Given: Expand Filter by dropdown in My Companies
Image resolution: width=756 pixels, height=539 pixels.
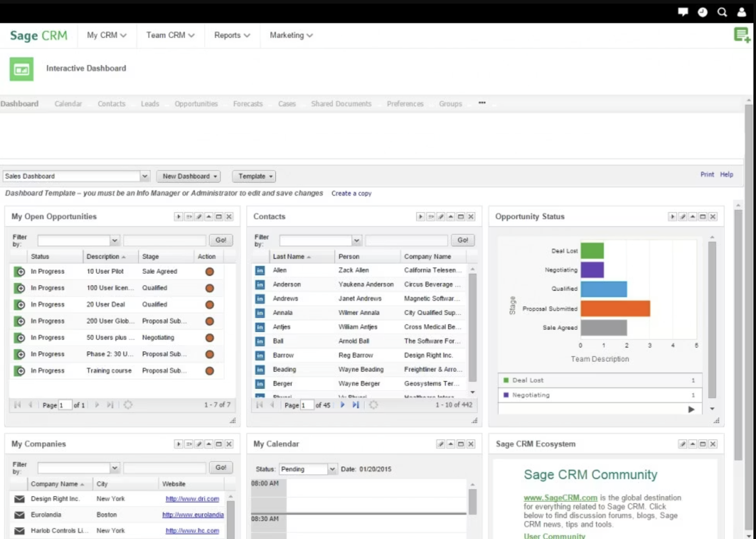Looking at the screenshot, I should click(x=115, y=468).
